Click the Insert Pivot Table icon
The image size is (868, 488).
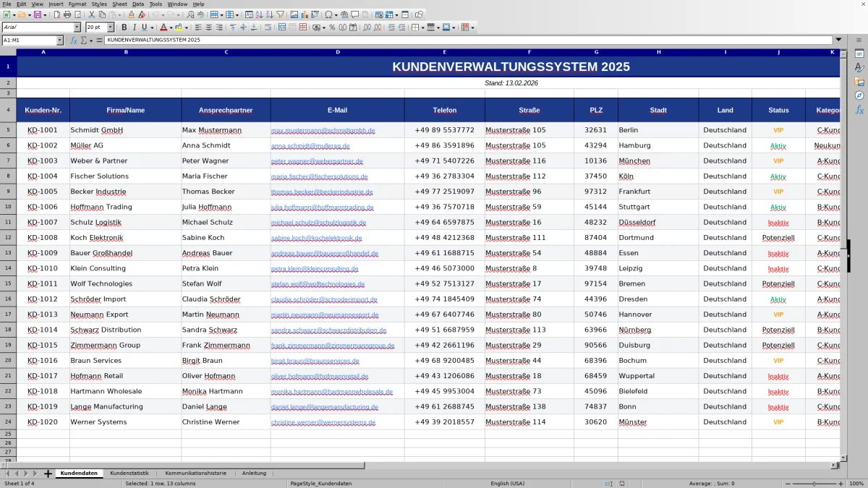[315, 14]
